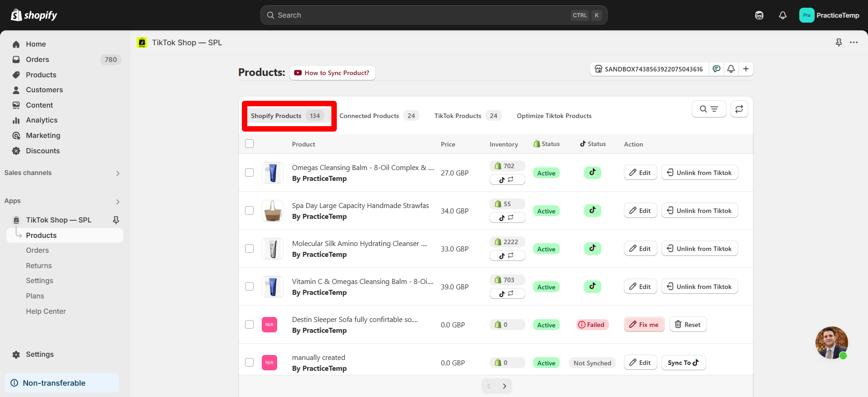Screen dimensions: 868x397
Task: Open the chat message icon near sandbox ID
Action: point(717,69)
